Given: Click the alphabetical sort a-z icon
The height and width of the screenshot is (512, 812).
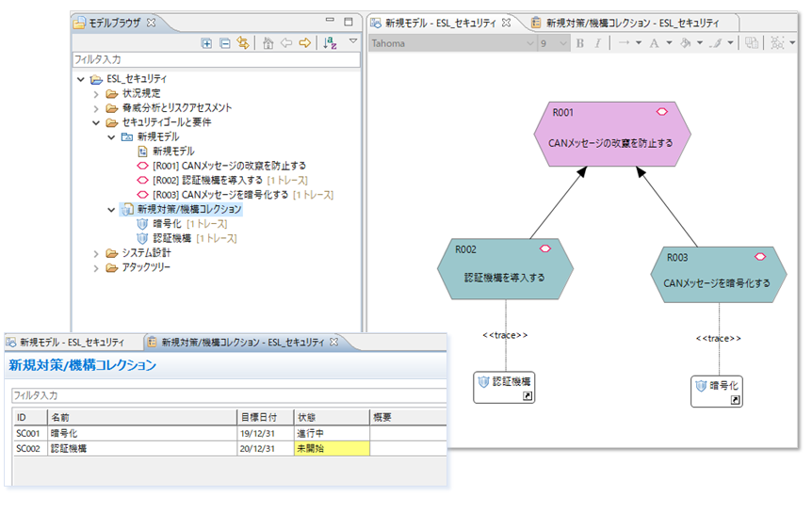Looking at the screenshot, I should point(330,43).
